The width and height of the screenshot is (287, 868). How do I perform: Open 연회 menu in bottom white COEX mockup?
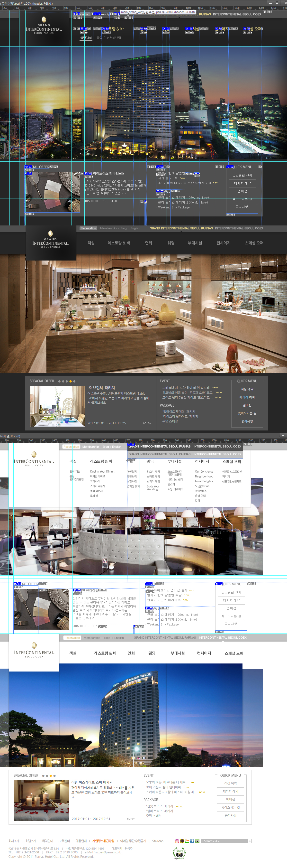131,653
